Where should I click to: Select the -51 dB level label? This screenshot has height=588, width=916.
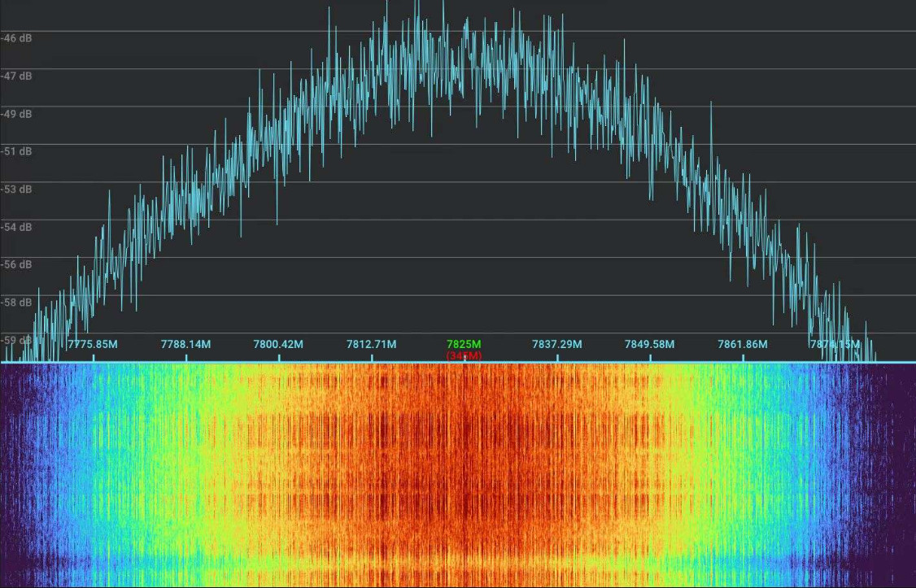coord(16,151)
